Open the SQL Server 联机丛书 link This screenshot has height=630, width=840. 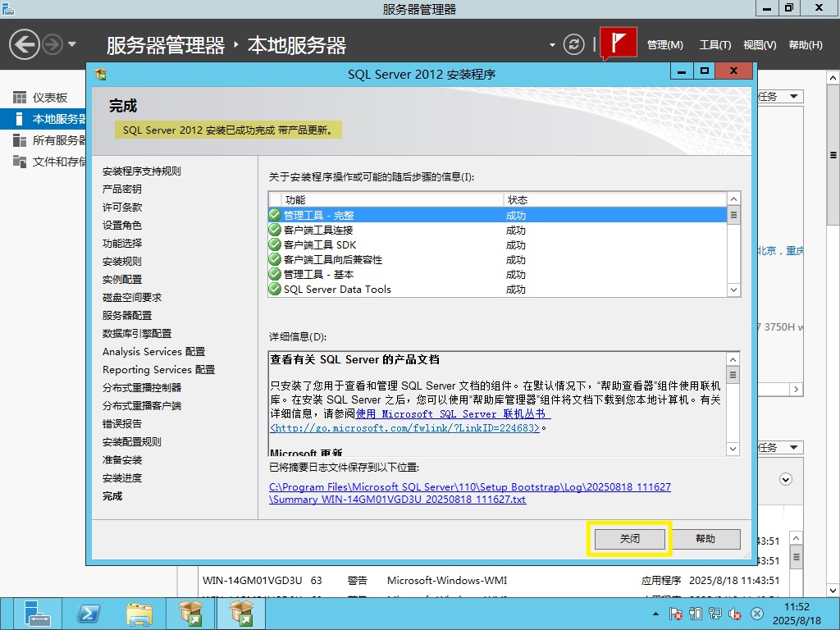point(453,413)
